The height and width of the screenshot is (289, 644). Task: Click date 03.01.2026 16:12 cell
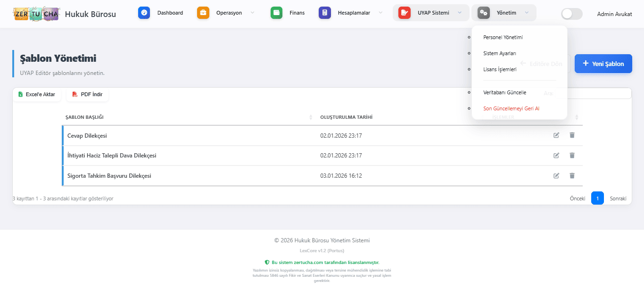[341, 176]
